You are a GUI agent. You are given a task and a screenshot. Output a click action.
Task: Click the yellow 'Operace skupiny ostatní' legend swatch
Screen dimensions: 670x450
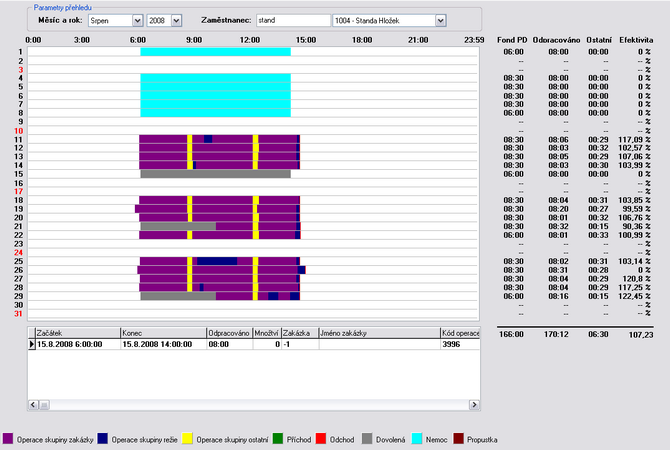(187, 439)
